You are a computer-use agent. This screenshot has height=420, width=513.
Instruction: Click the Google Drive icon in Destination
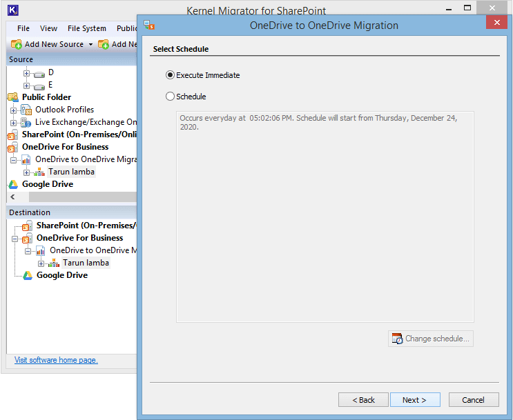point(28,276)
